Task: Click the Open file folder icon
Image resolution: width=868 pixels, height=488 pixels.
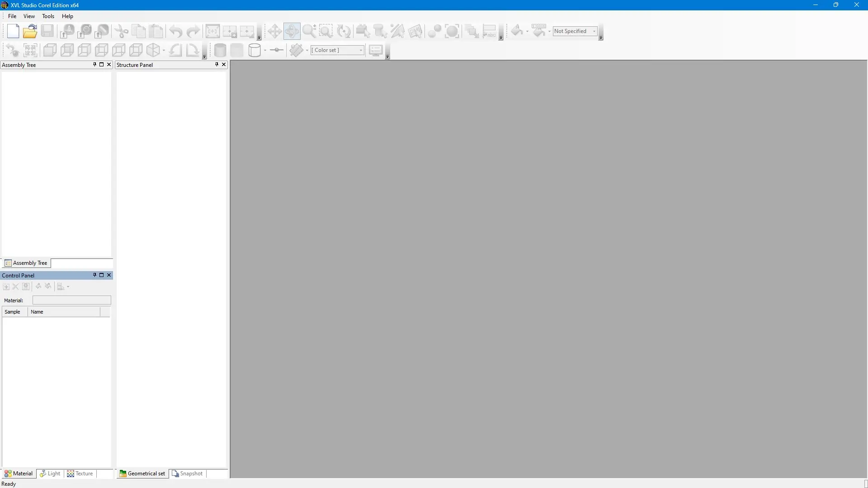Action: tap(30, 31)
